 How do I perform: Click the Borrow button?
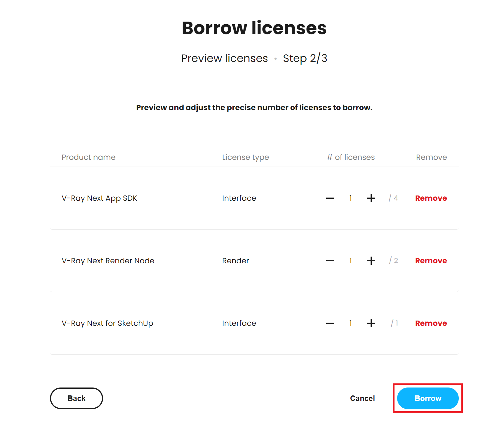pos(428,398)
